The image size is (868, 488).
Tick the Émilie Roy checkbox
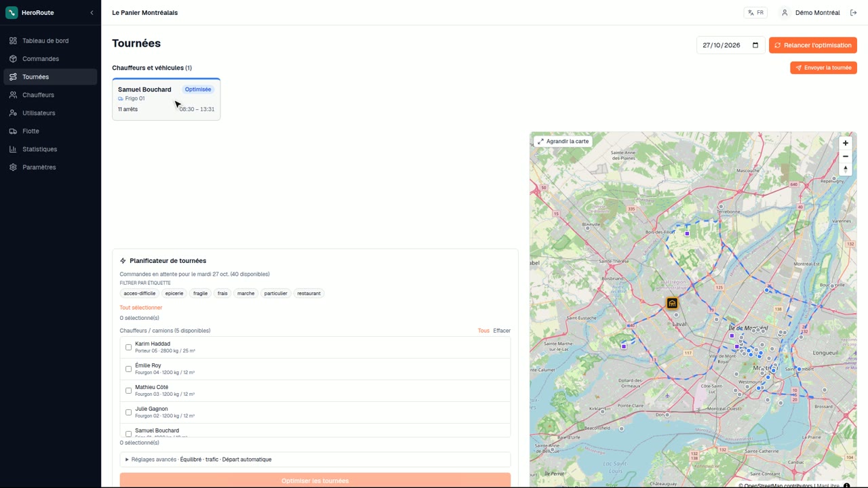(x=129, y=369)
